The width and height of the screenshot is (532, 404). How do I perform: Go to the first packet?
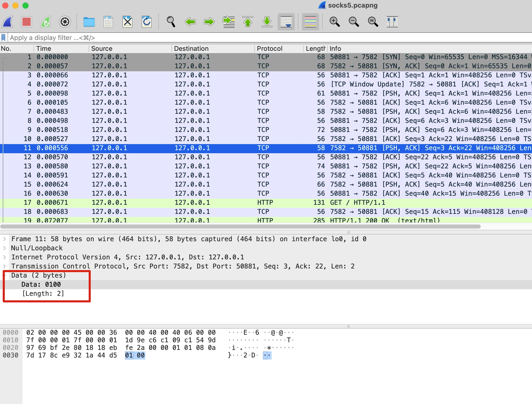click(x=248, y=22)
